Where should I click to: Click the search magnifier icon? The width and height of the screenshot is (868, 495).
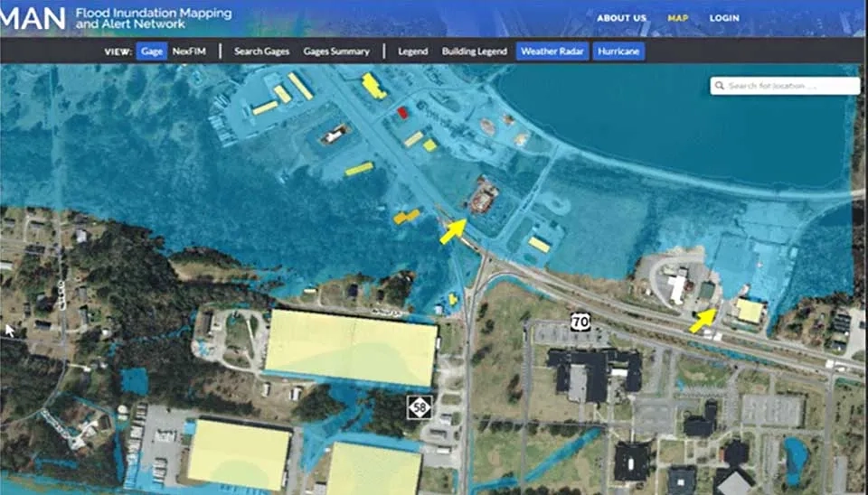[720, 87]
